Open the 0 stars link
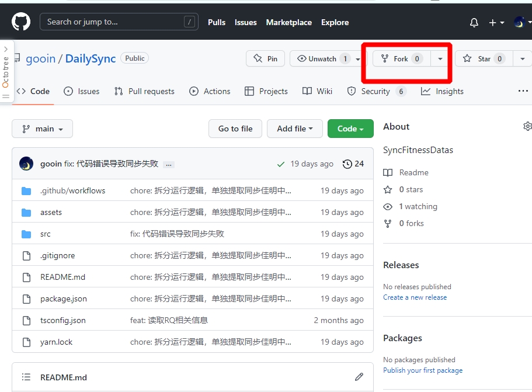 point(403,190)
